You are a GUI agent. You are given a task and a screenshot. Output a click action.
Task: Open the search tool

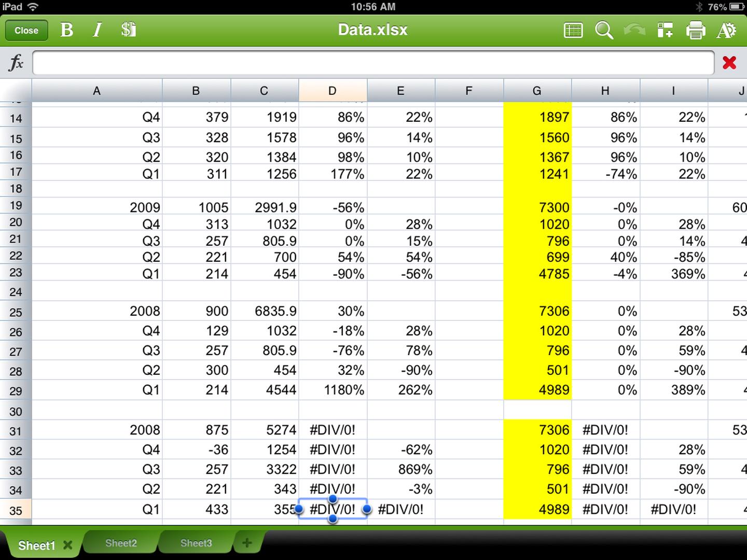[604, 30]
